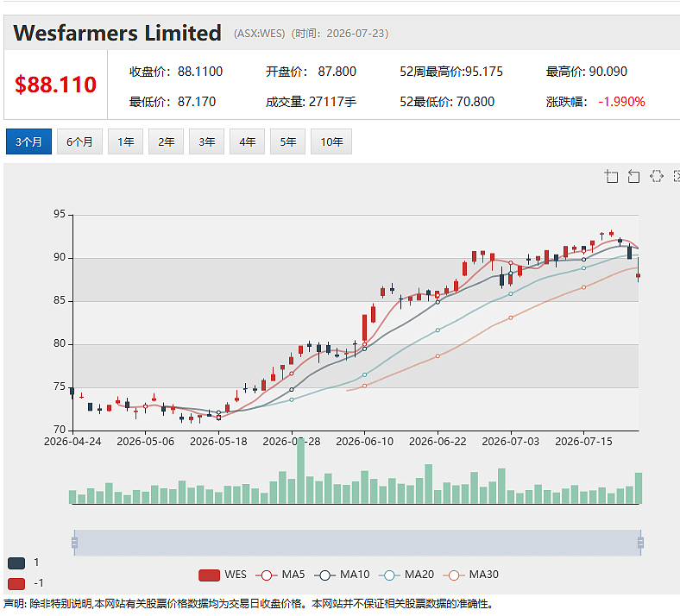Switch to the 1年 range
Viewport: 680px width, 616px height.
coord(125,141)
